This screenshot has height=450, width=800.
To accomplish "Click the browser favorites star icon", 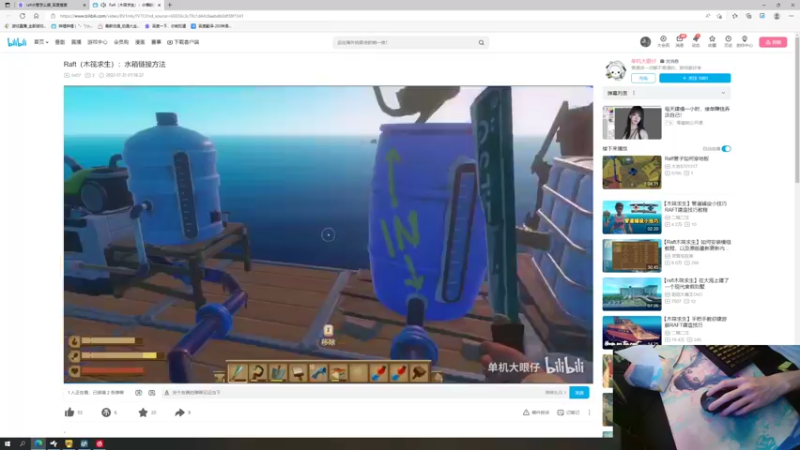I will 735,16.
